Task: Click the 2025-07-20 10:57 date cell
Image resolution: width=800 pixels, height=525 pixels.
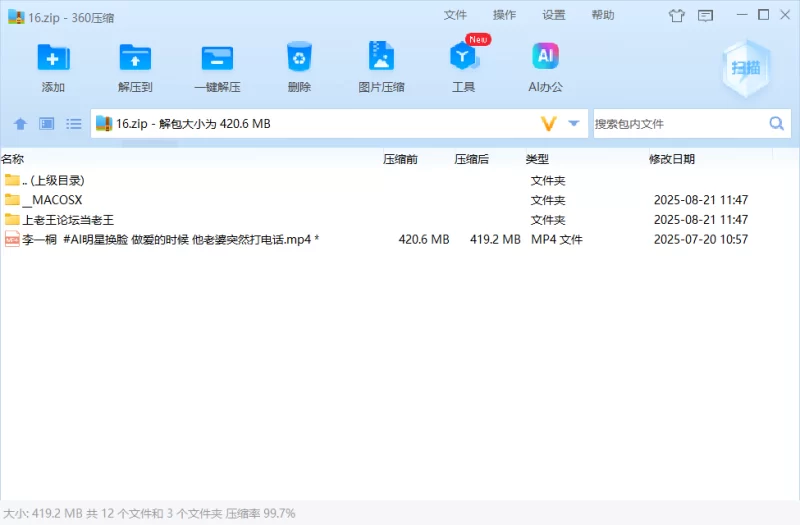Action: [x=701, y=239]
